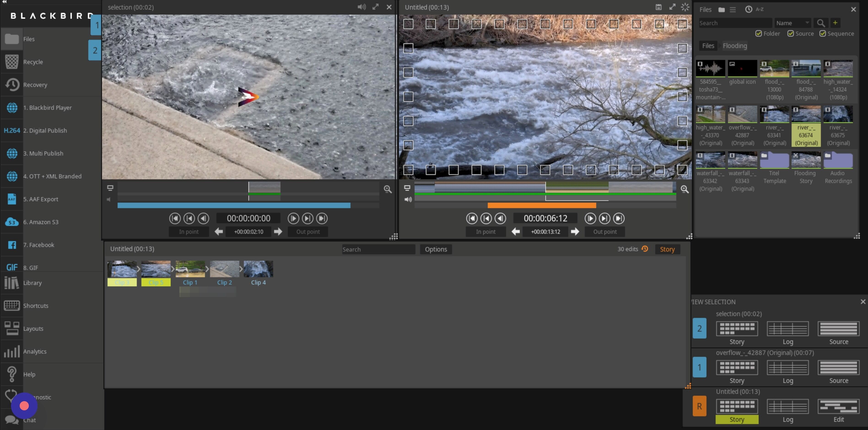Click the Files panel search field
This screenshot has width=868, height=430.
[x=735, y=23]
